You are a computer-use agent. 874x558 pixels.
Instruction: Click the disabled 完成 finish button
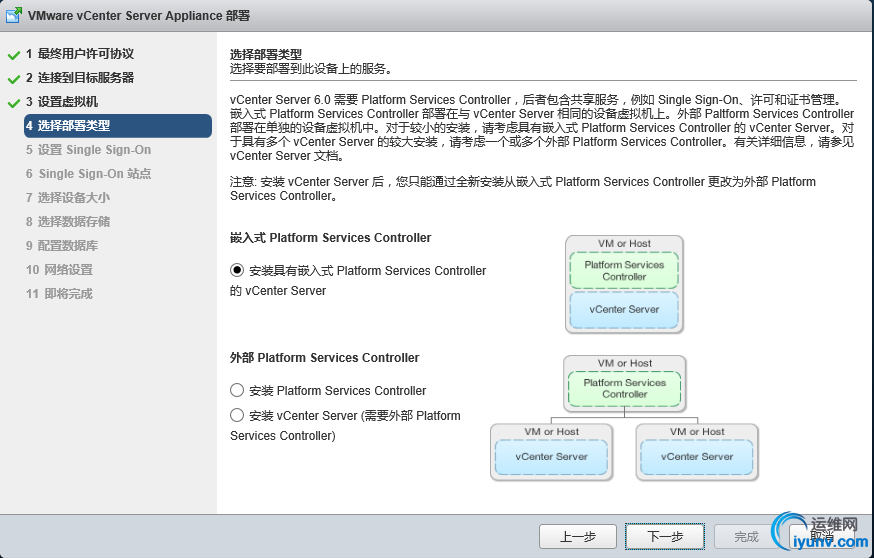click(746, 537)
